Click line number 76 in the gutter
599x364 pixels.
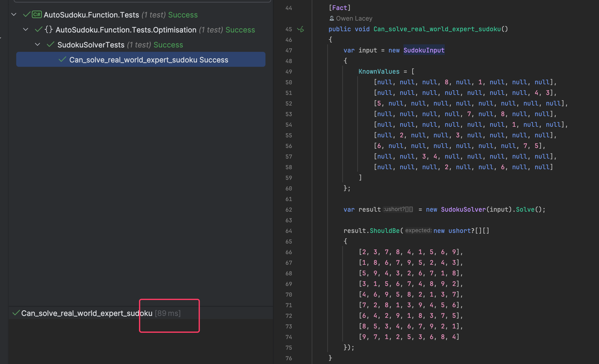289,358
